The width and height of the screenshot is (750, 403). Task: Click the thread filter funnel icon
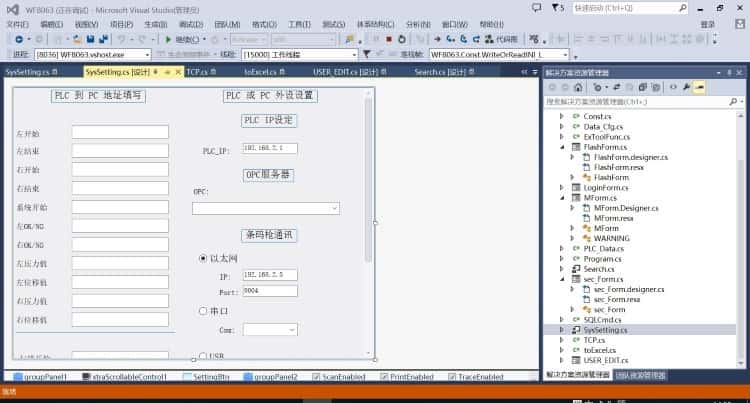366,54
